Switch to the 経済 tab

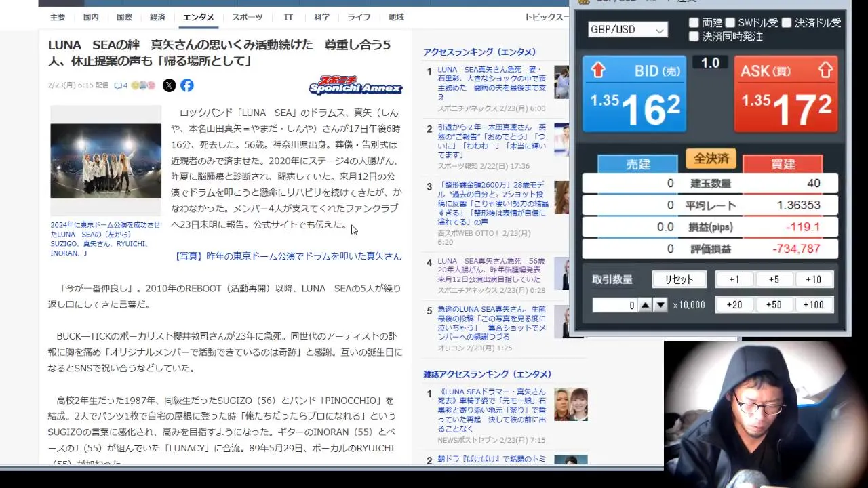(x=157, y=17)
